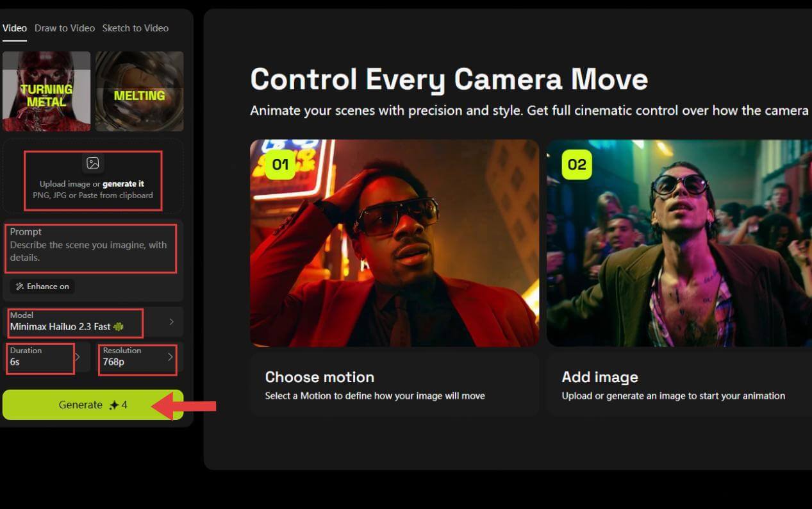Viewport: 812px width, 509px height.
Task: Open the man in crowd preview image
Action: click(679, 243)
